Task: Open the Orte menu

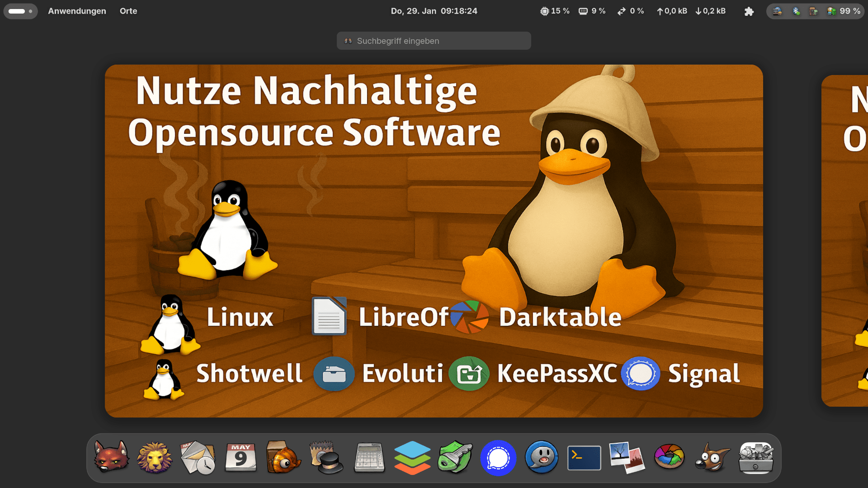Action: 128,11
